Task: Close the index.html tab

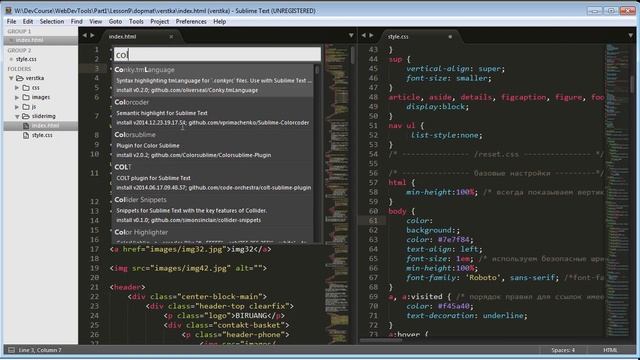Action: click(x=171, y=37)
